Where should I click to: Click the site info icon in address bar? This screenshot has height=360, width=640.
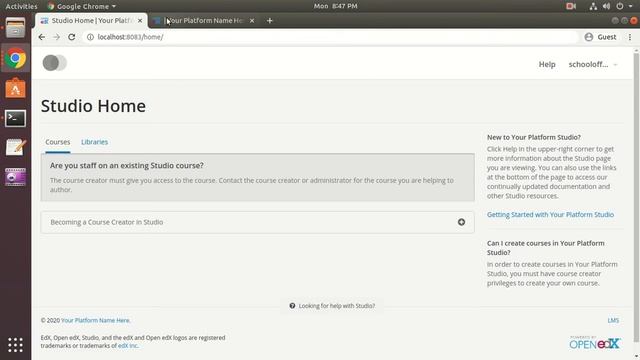[x=90, y=37]
